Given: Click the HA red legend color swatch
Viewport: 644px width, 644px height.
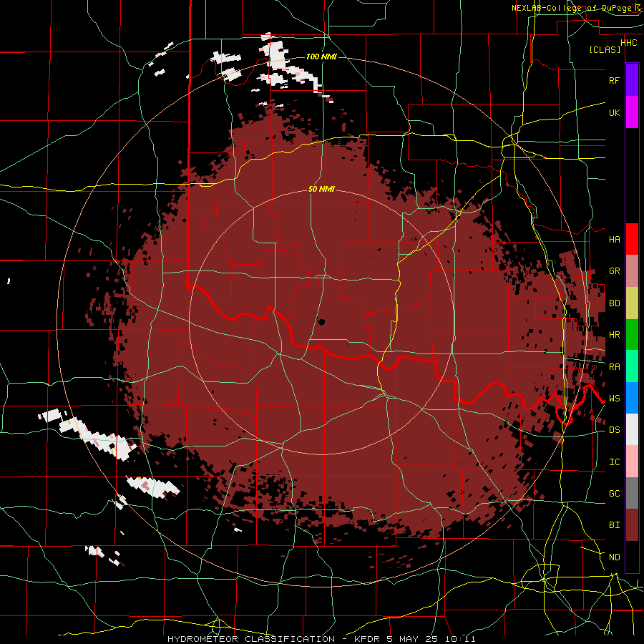Looking at the screenshot, I should click(x=632, y=239).
